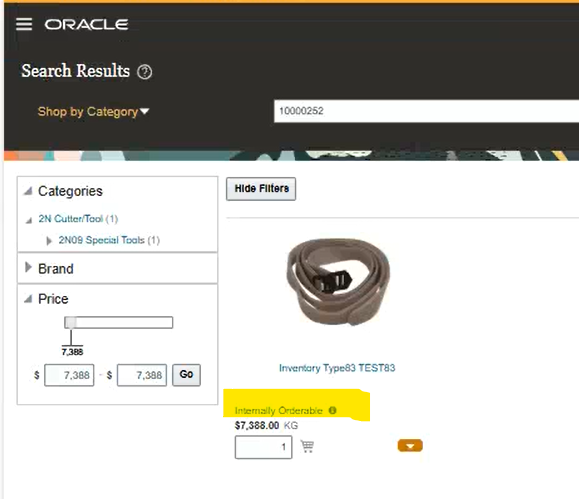The width and height of the screenshot is (579, 499).
Task: Click the Oracle logo
Action: (x=86, y=25)
